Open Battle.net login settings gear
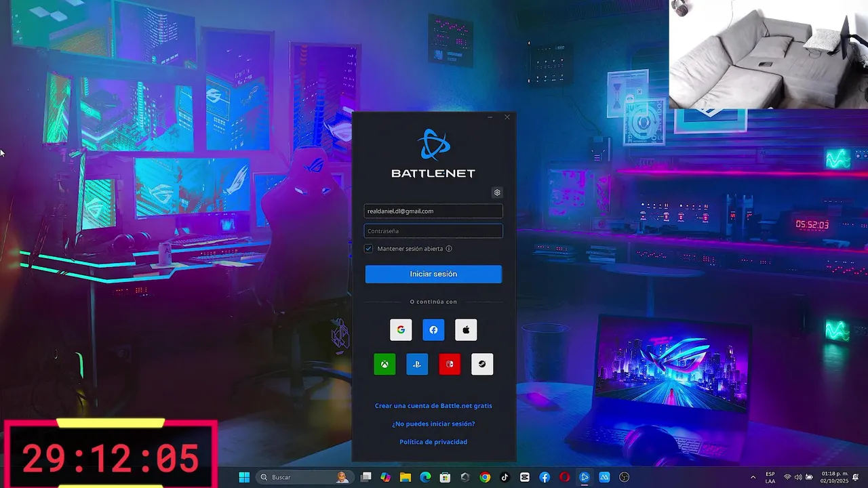This screenshot has height=488, width=868. [497, 192]
